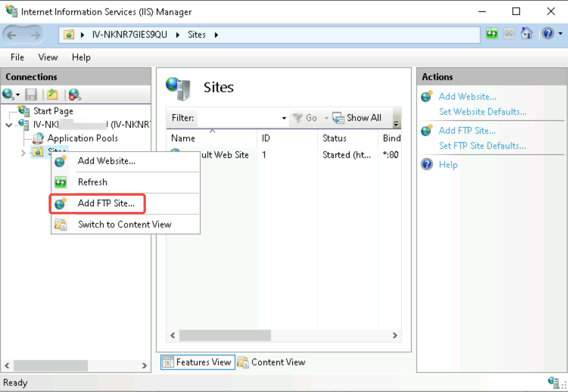Open the dropdown arrow next to Go

click(x=326, y=118)
